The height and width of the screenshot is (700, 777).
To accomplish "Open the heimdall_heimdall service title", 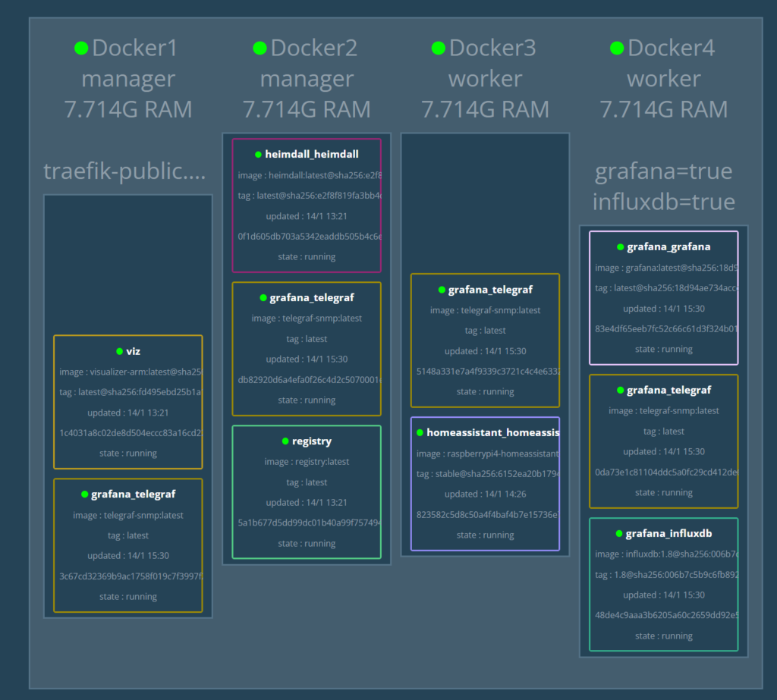I will click(312, 155).
